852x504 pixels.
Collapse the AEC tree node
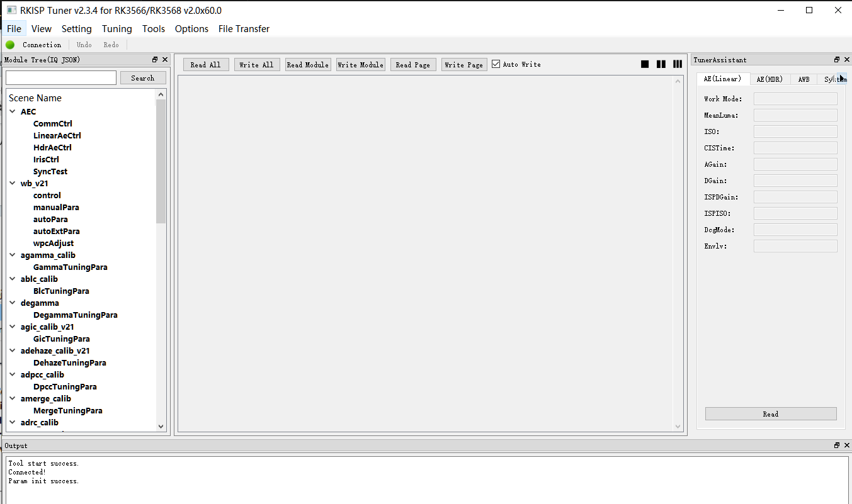pyautogui.click(x=13, y=112)
